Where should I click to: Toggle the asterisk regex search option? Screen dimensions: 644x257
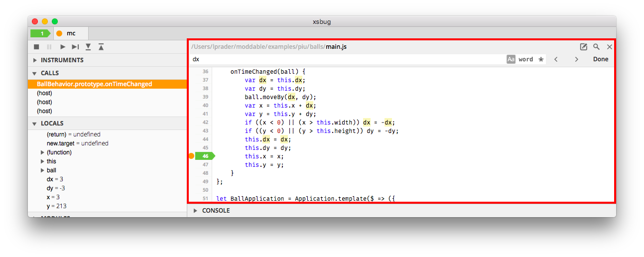point(541,59)
